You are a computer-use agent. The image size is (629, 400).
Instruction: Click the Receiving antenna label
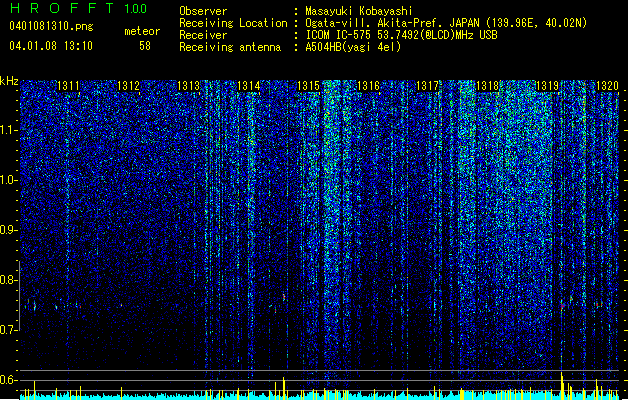click(230, 47)
